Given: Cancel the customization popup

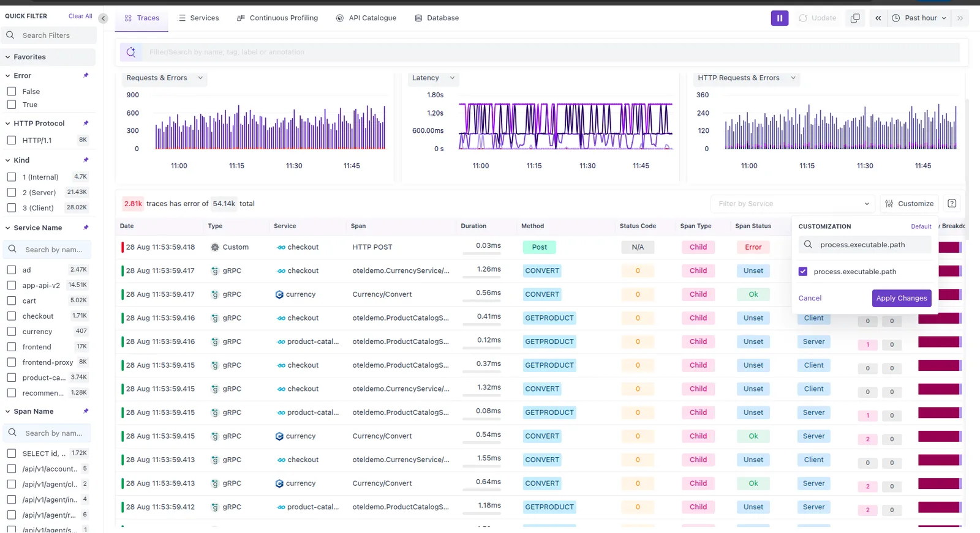Looking at the screenshot, I should (810, 298).
